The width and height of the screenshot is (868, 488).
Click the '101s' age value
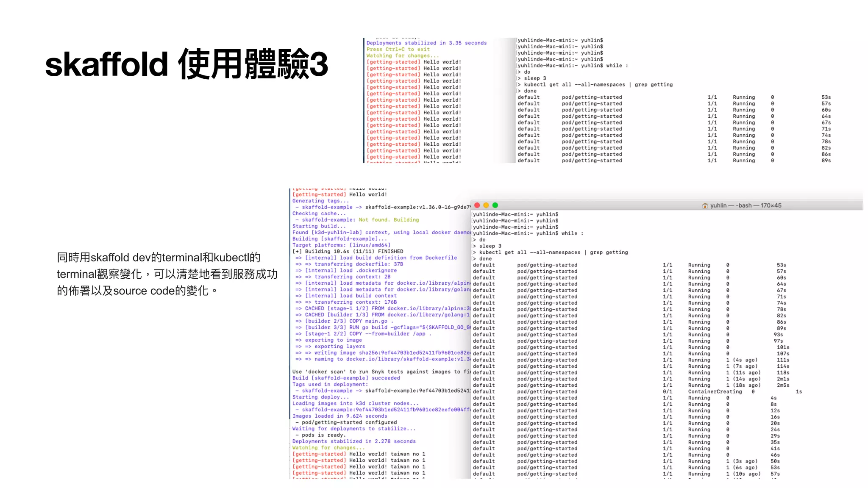point(783,347)
